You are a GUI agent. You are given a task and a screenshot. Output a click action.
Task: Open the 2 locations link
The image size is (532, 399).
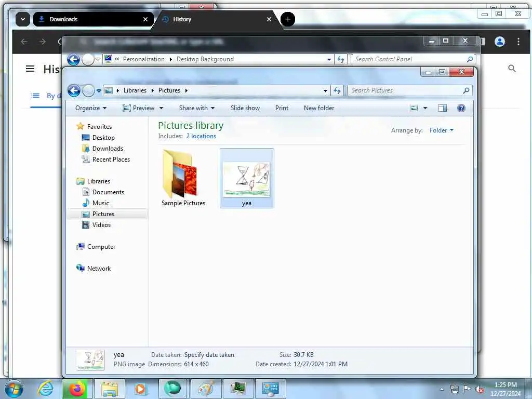tap(201, 136)
